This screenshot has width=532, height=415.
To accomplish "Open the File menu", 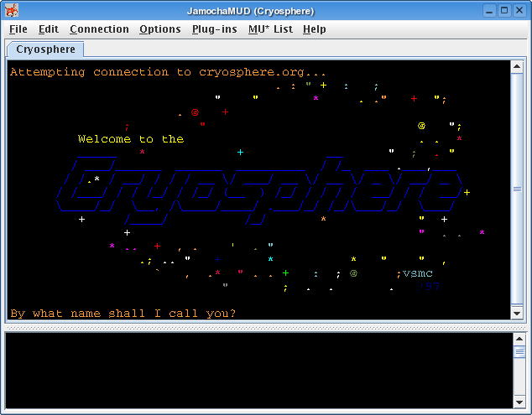I will tap(18, 29).
